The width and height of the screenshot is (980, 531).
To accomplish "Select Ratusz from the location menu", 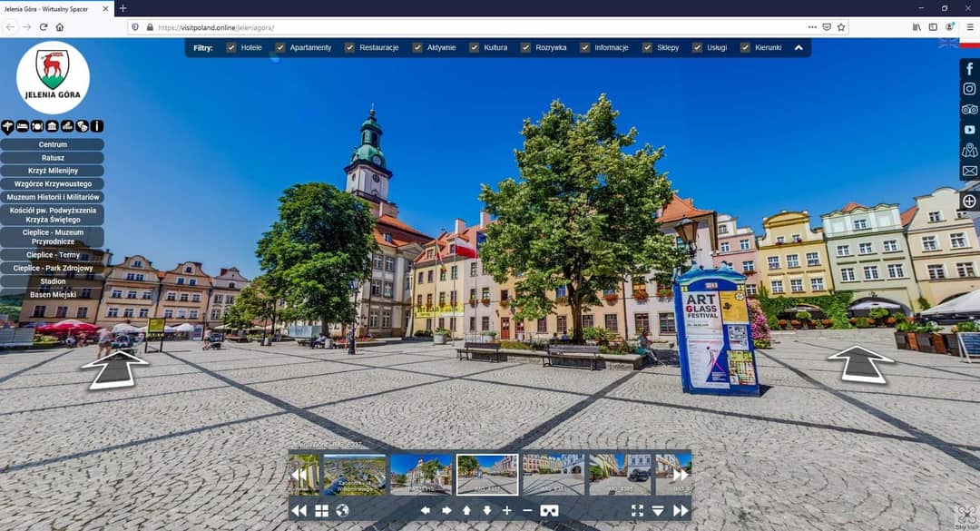I will point(53,158).
